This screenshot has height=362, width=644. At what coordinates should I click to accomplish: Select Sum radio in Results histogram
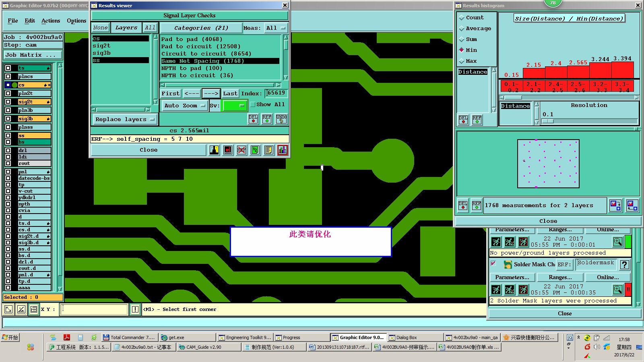coord(462,39)
